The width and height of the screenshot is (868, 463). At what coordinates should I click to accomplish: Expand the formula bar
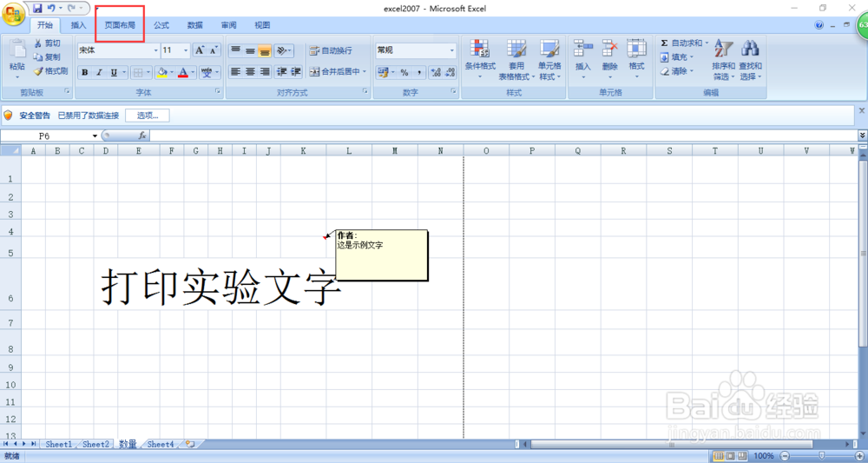pos(863,136)
